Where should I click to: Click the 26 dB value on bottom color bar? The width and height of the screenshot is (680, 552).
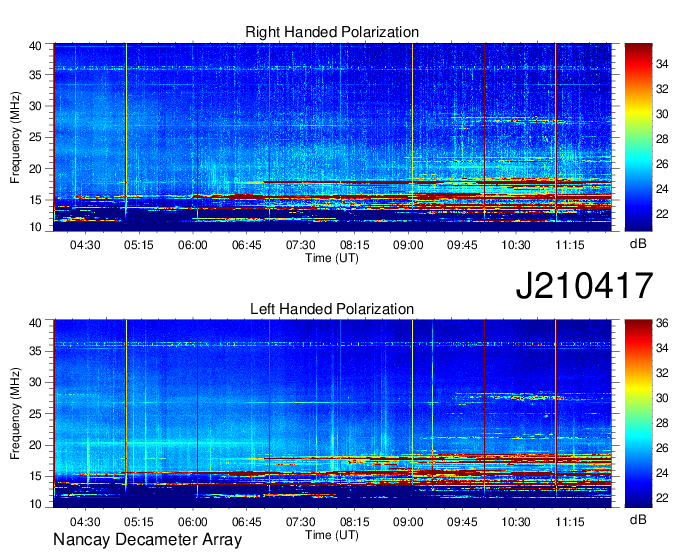coord(662,448)
